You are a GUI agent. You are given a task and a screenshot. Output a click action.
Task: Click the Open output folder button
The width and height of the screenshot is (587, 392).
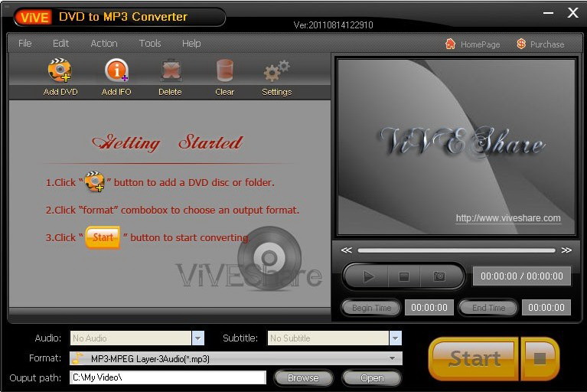pyautogui.click(x=372, y=378)
